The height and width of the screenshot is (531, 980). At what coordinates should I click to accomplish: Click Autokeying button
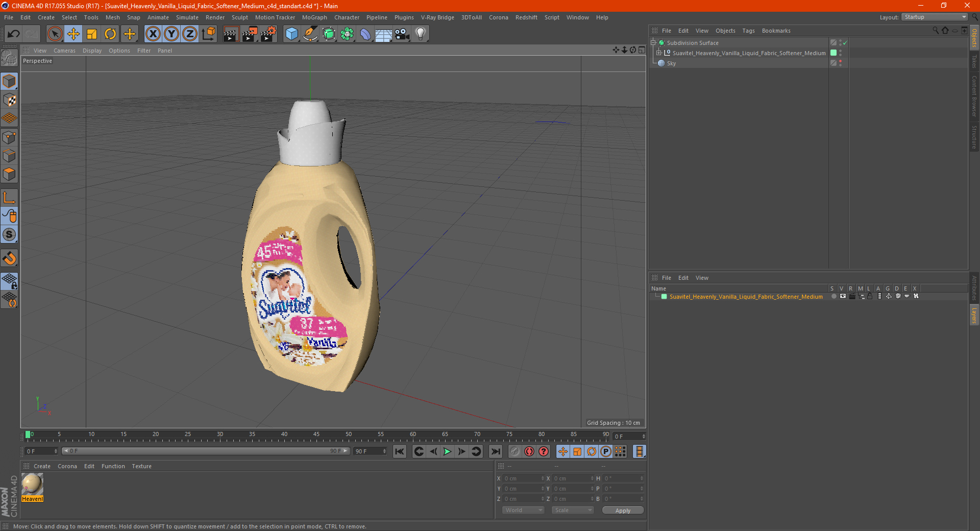point(529,451)
